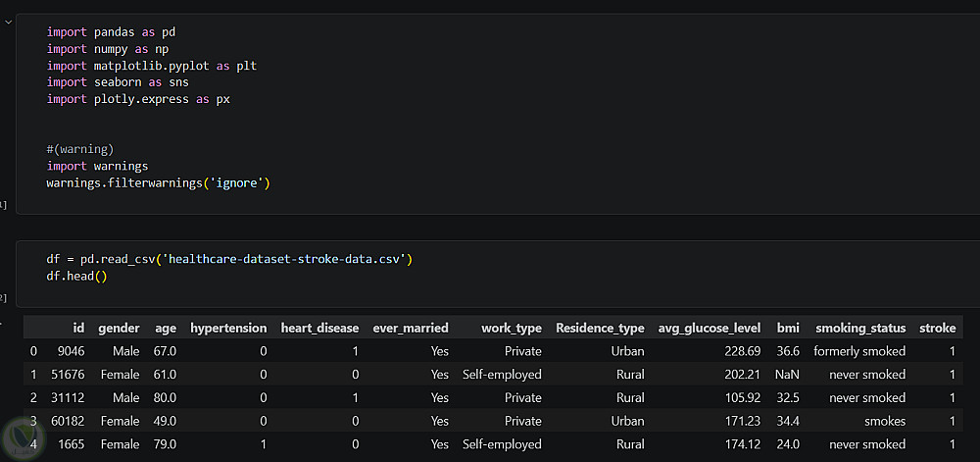Place cursor on df.head() line
This screenshot has height=462, width=980.
click(76, 276)
